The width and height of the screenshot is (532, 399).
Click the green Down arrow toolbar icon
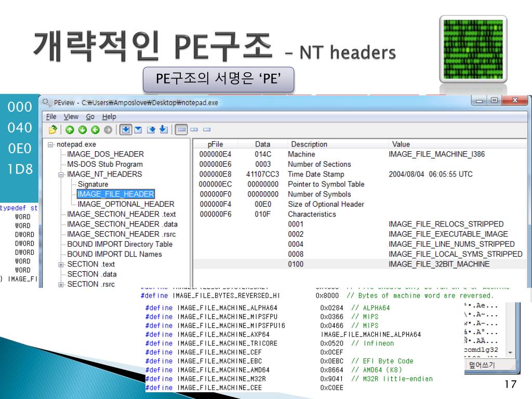[83, 129]
